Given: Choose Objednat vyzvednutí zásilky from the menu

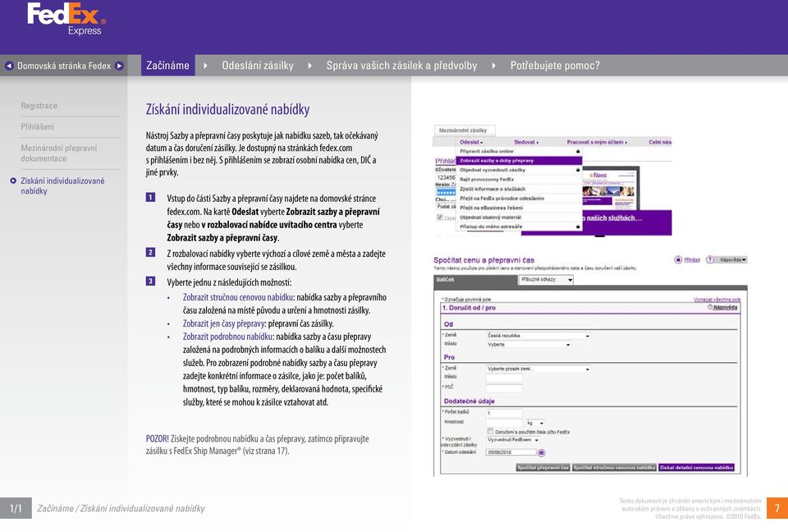Looking at the screenshot, I should (x=519, y=170).
